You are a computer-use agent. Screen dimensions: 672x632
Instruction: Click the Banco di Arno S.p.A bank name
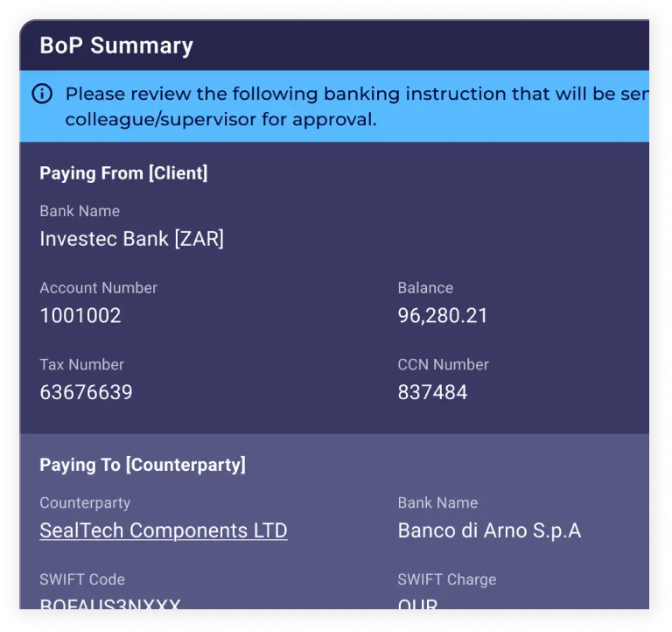tap(489, 530)
